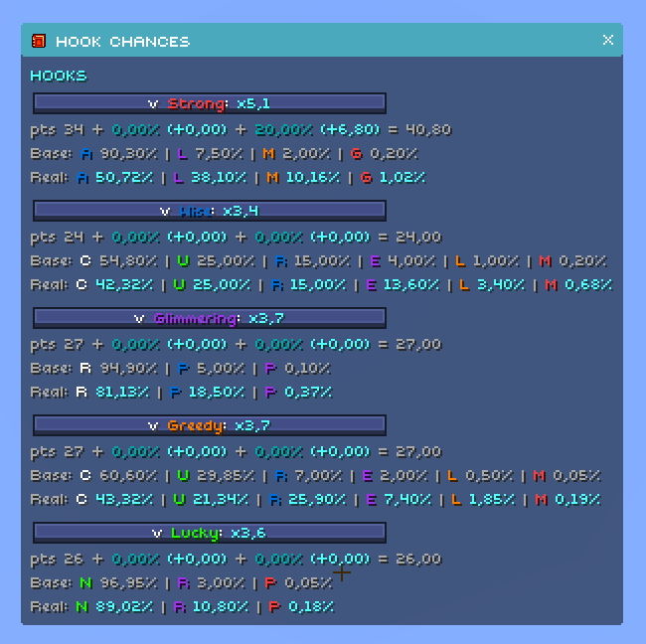Click the 40,80 points total under Strong
Image resolution: width=646 pixels, height=644 pixels.
tap(428, 130)
